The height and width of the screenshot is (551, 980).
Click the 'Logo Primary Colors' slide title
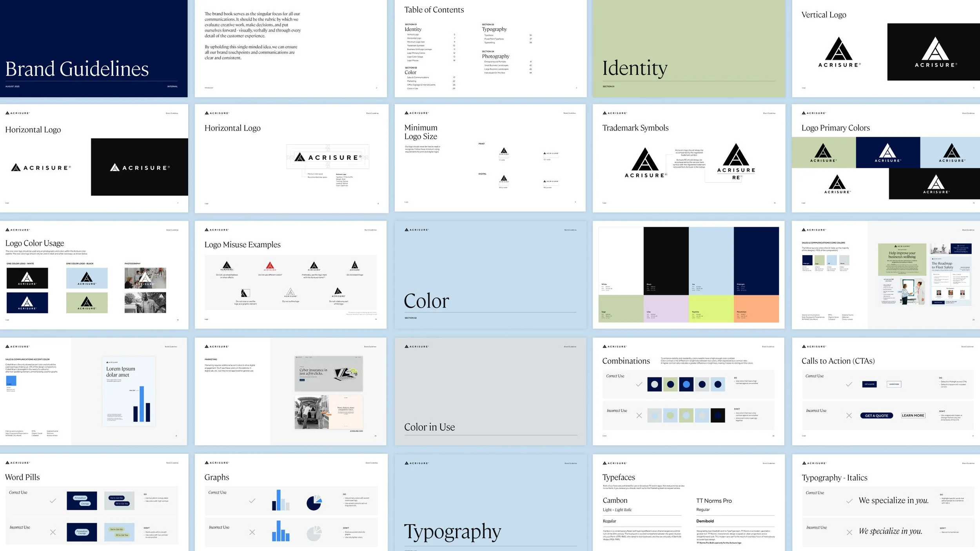(x=835, y=128)
